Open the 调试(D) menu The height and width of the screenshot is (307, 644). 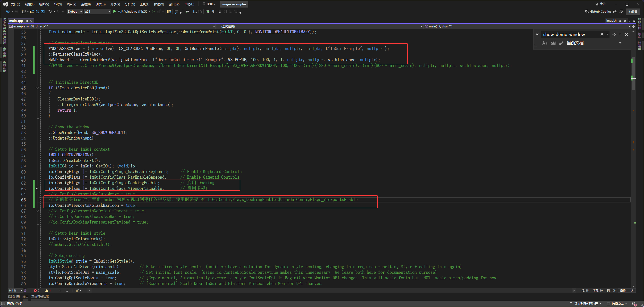(x=101, y=4)
